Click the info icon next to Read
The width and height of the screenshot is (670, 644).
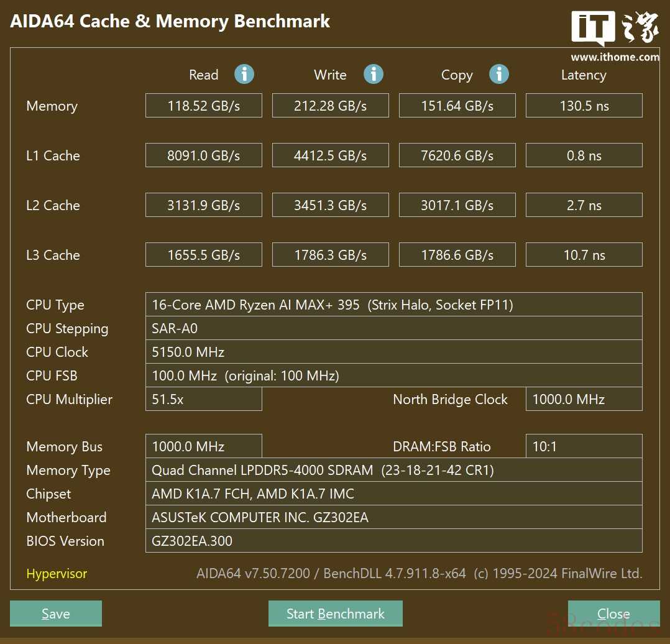pyautogui.click(x=244, y=75)
